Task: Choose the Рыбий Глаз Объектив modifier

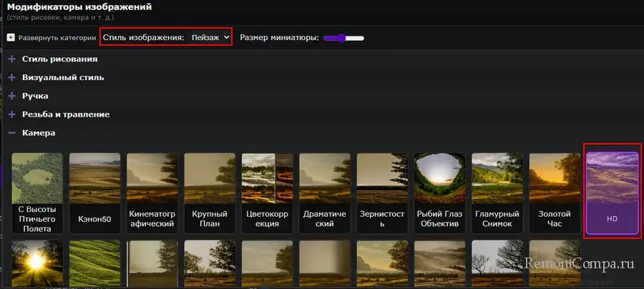Action: pyautogui.click(x=439, y=193)
